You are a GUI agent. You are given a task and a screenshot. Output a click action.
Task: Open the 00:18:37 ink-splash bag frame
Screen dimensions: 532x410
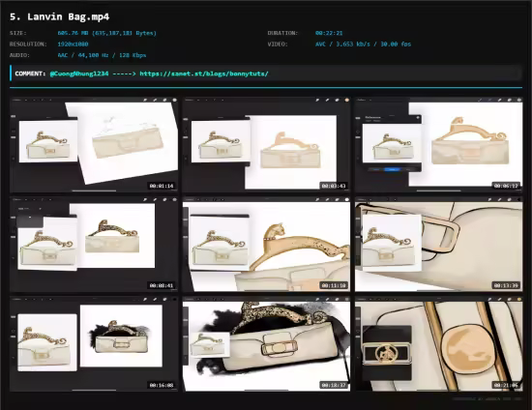pos(266,344)
